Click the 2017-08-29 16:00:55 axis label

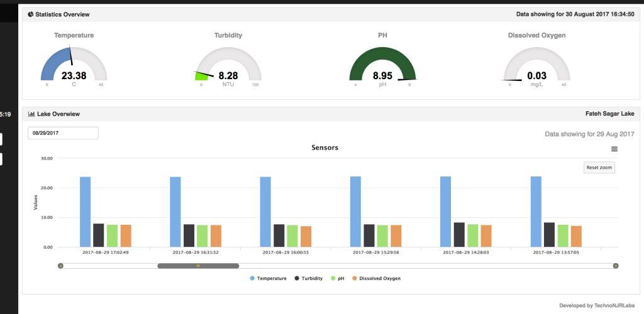286,252
